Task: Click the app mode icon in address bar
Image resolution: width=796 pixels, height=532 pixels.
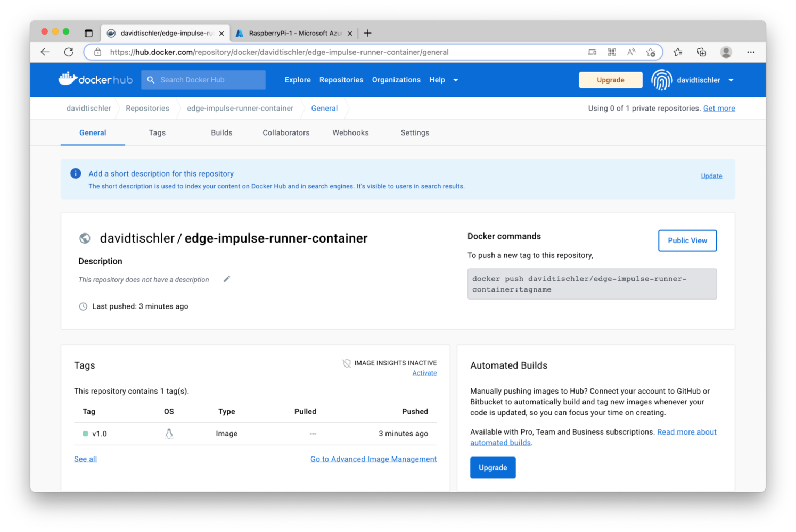Action: coord(592,52)
